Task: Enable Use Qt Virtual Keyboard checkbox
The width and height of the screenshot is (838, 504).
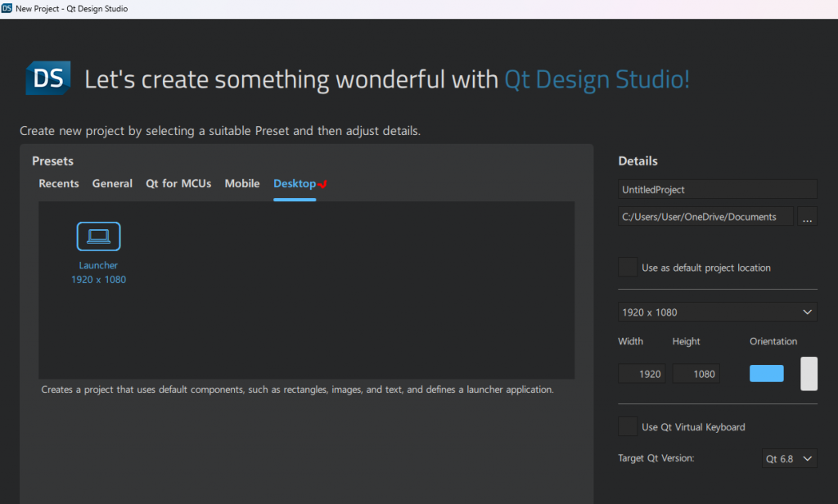Action: tap(628, 427)
